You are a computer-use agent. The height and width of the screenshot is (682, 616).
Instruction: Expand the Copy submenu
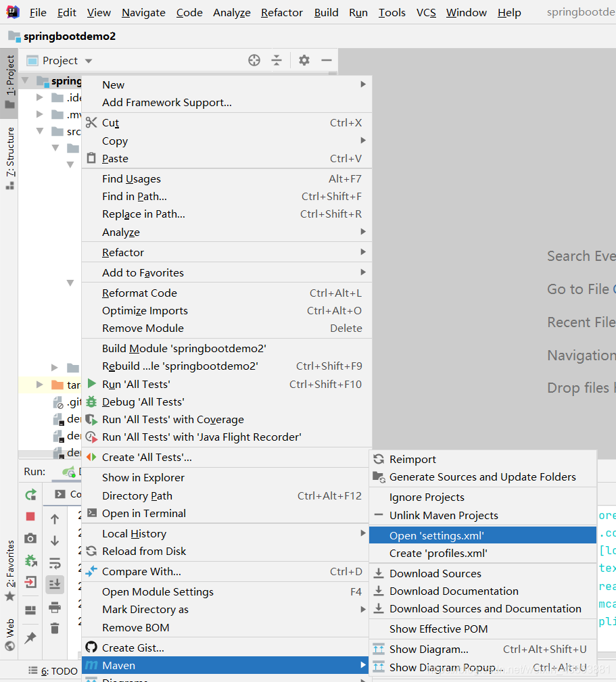point(227,141)
